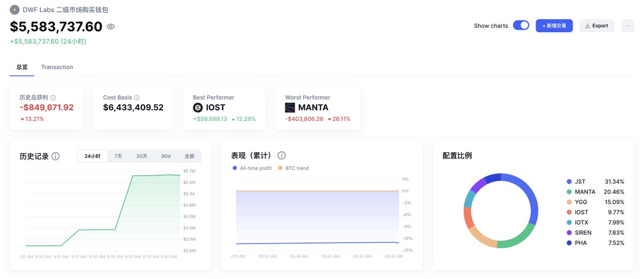Open the Transaction tab
This screenshot has height=279, width=644.
[x=57, y=67]
